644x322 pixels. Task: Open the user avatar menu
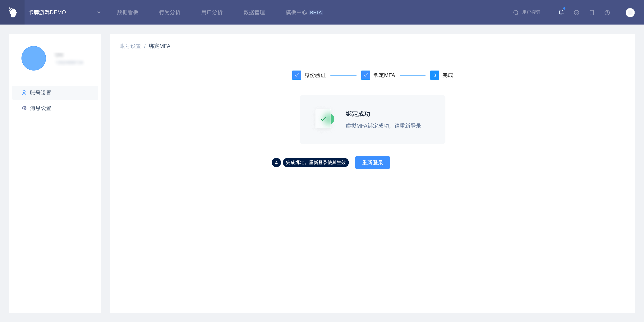[x=630, y=12]
